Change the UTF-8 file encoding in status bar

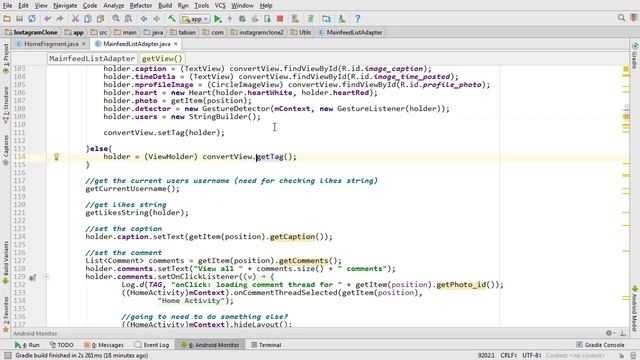pyautogui.click(x=532, y=356)
